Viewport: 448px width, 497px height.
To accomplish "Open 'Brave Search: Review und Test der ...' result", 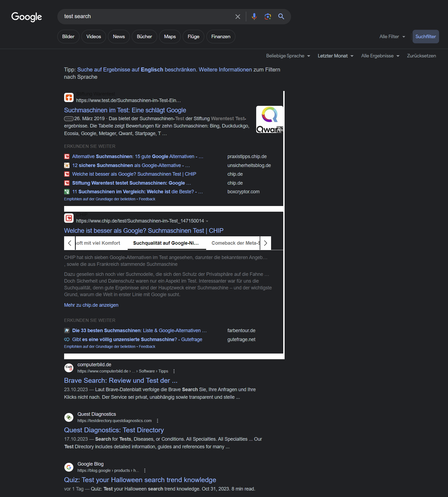I will click(121, 381).
